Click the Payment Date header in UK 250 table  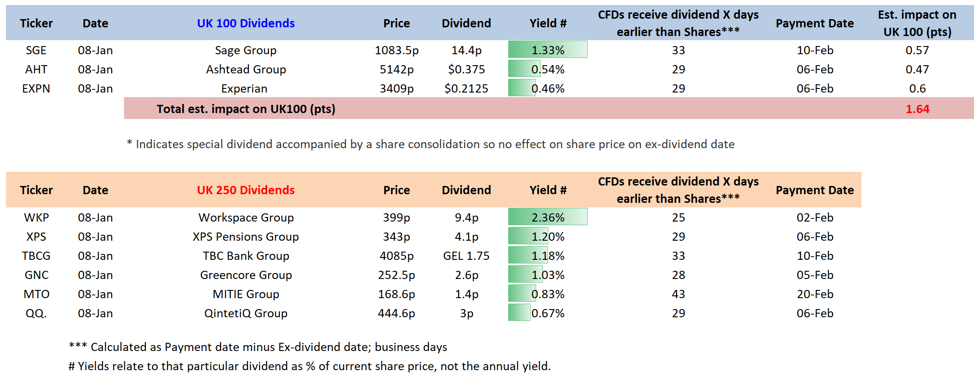tap(815, 190)
